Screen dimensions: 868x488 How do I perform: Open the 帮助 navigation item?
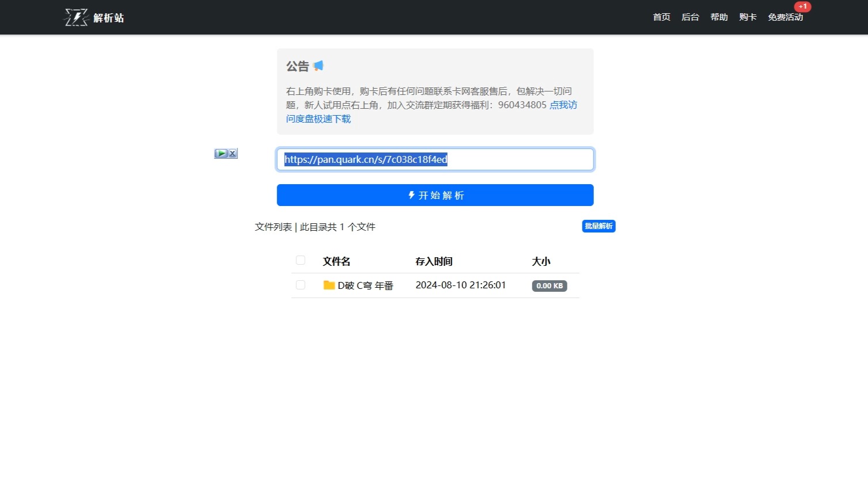point(719,17)
